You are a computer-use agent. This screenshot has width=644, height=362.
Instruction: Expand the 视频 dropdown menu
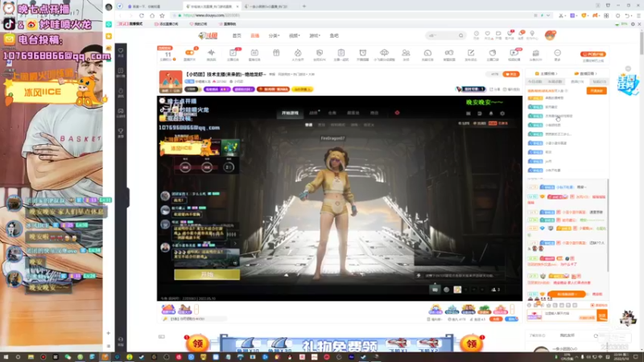295,35
